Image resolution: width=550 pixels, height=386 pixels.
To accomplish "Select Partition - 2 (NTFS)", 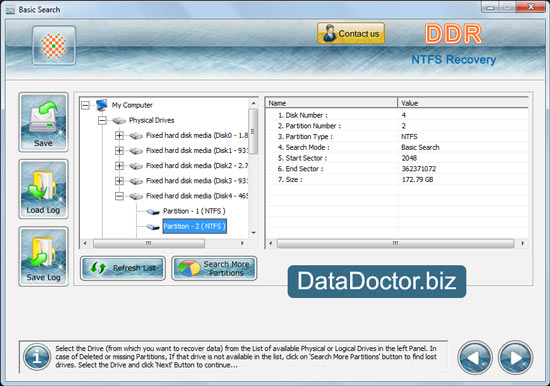I will pyautogui.click(x=194, y=226).
